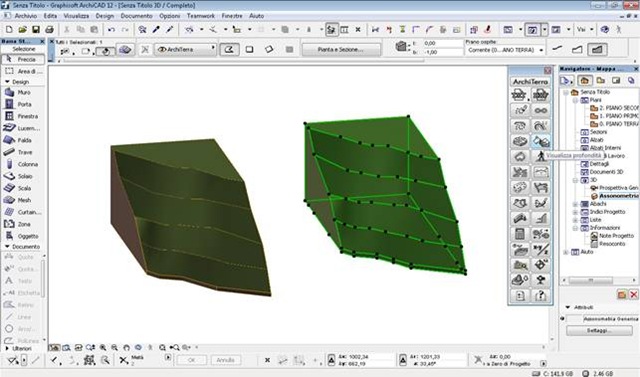The height and width of the screenshot is (377, 640).
Task: Open the Edita menu
Action: pos(50,16)
